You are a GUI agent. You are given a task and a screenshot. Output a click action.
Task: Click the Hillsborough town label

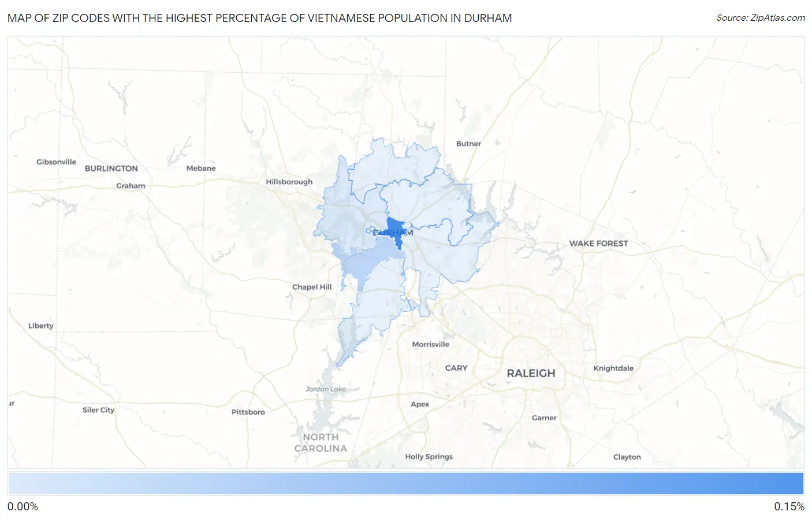pos(289,182)
